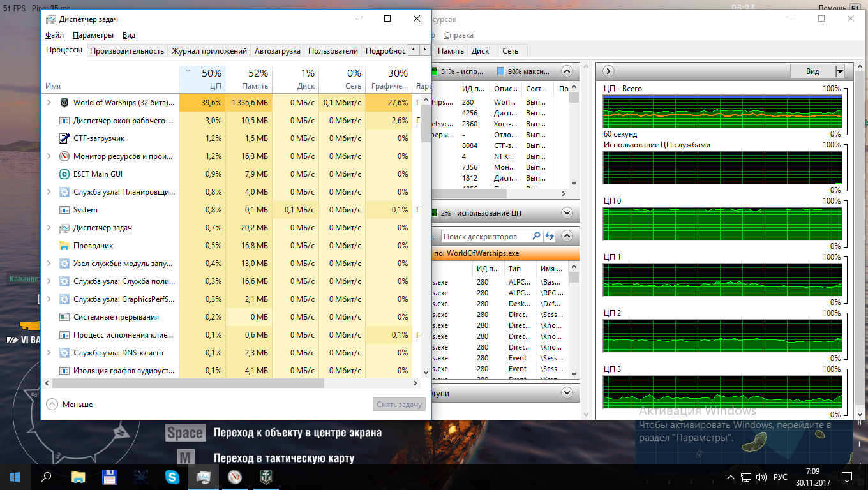Click the Task Manager taskbar icon
This screenshot has width=868, height=490.
pos(204,477)
